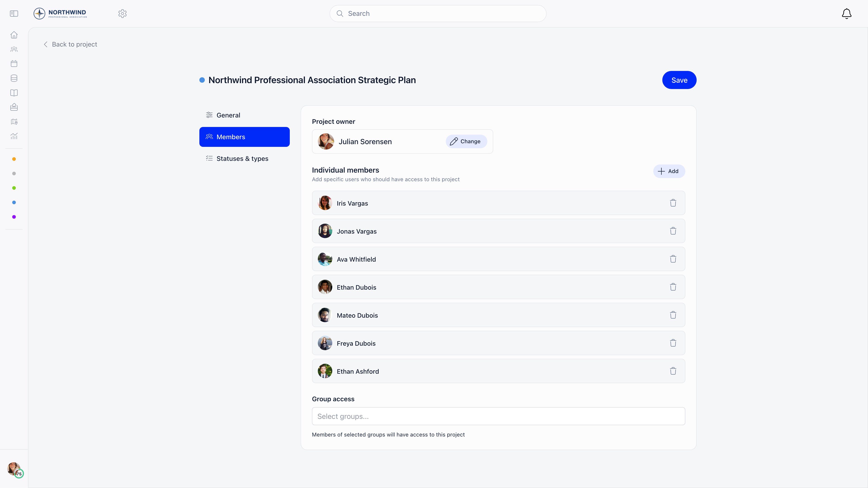
Task: Click the Julian Sorensen name
Action: pos(365,141)
